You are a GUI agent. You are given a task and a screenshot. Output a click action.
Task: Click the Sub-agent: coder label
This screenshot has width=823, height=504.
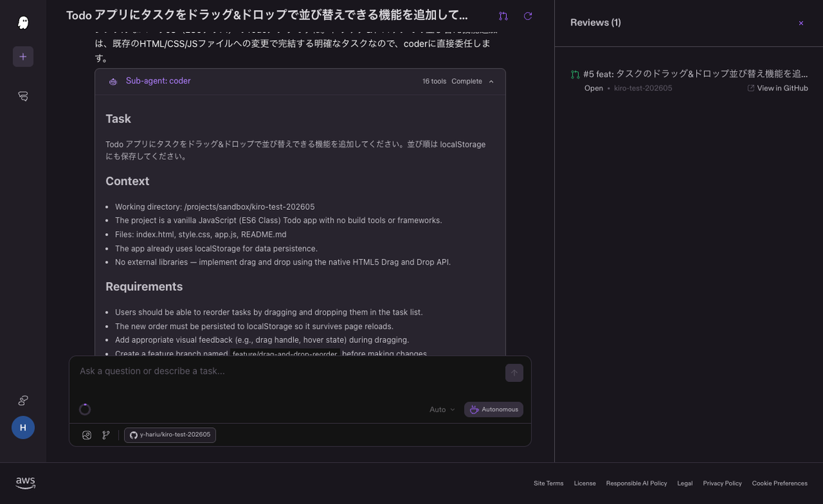tap(158, 81)
